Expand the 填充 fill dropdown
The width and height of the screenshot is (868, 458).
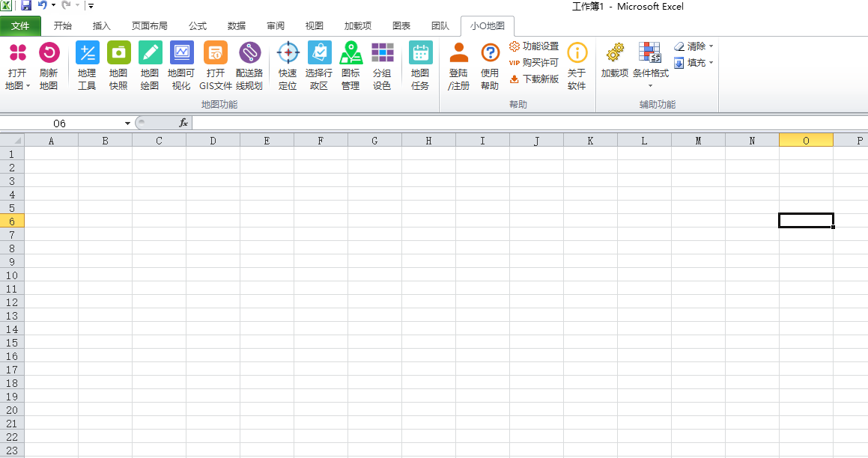711,63
